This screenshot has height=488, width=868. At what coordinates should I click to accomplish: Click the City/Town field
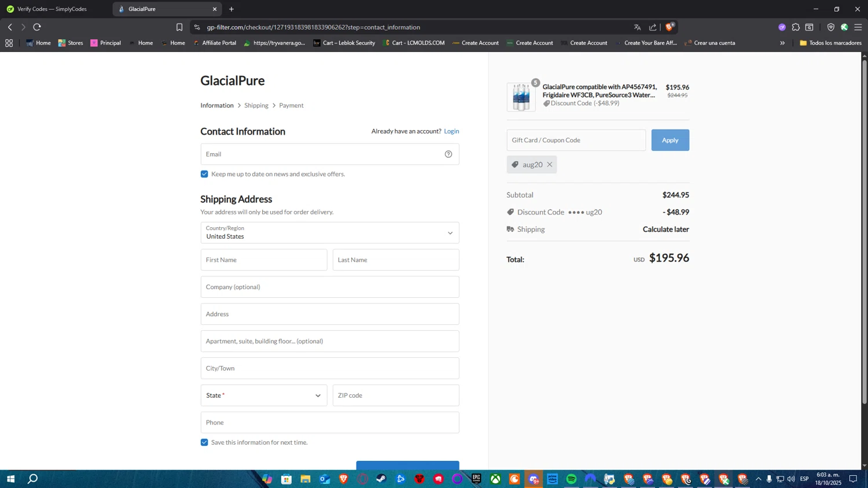pos(330,368)
